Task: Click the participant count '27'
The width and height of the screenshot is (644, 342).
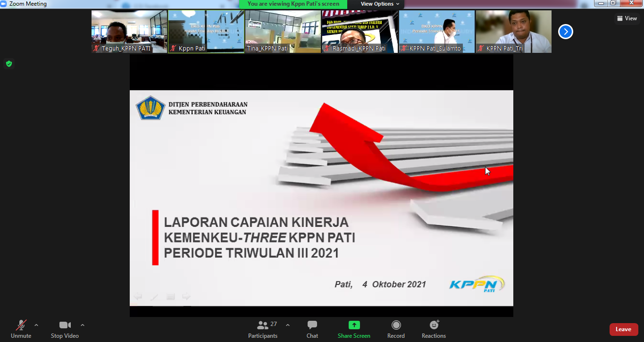Action: (274, 324)
